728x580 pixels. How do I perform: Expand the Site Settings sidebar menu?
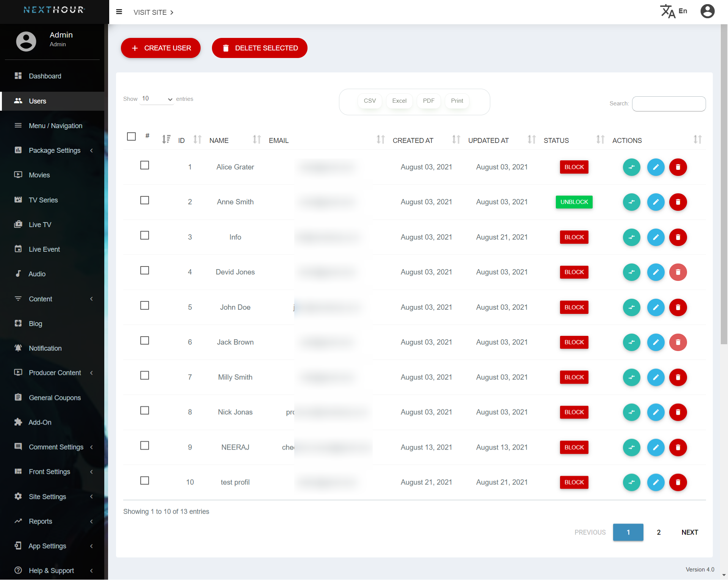tap(47, 497)
